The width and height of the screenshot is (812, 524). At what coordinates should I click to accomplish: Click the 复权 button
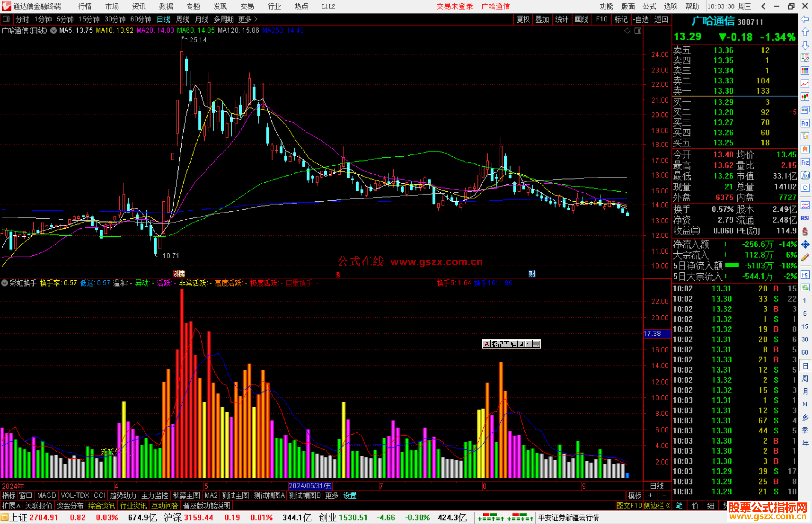pyautogui.click(x=523, y=19)
